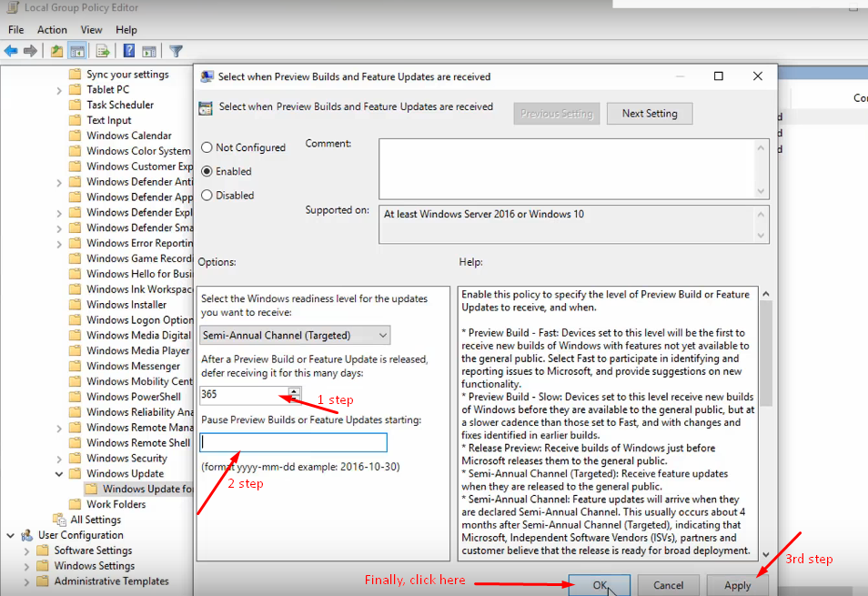
Task: Select Windows Calendar in the tree
Action: (129, 136)
